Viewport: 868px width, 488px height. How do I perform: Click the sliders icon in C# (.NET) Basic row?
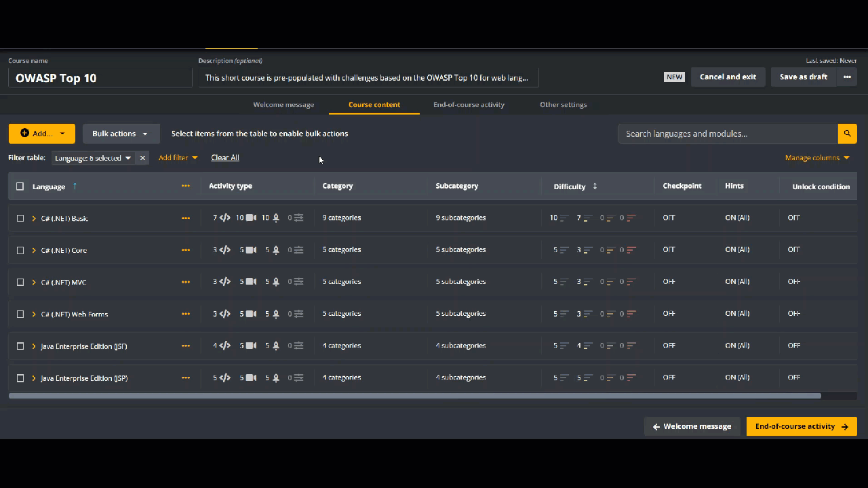coord(298,218)
